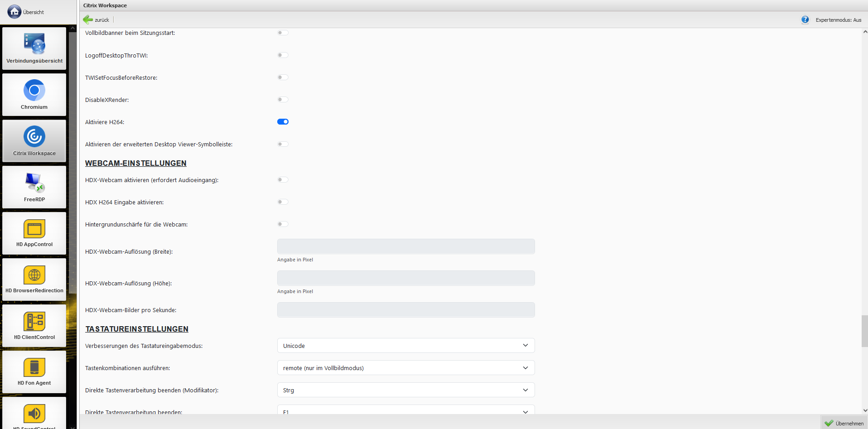Open the blue help question mark icon
Screen dimensions: 868x429
pos(805,19)
